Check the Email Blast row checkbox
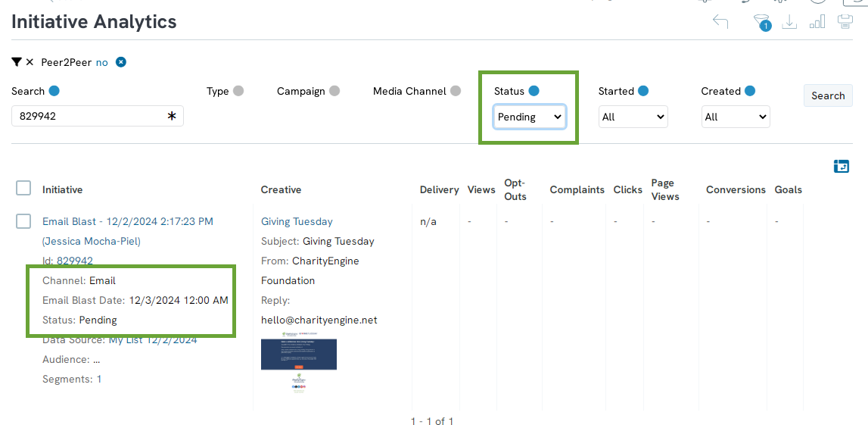The height and width of the screenshot is (425, 868). [x=23, y=221]
